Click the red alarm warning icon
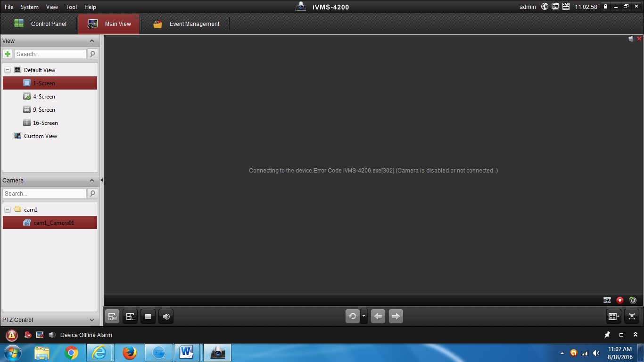This screenshot has width=644, height=362. click(x=12, y=335)
